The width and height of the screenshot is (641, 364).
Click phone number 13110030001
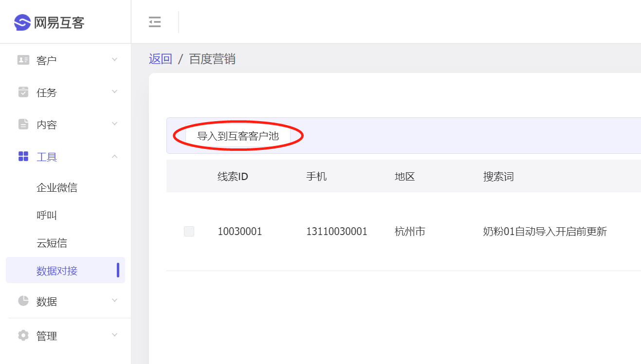tap(337, 232)
